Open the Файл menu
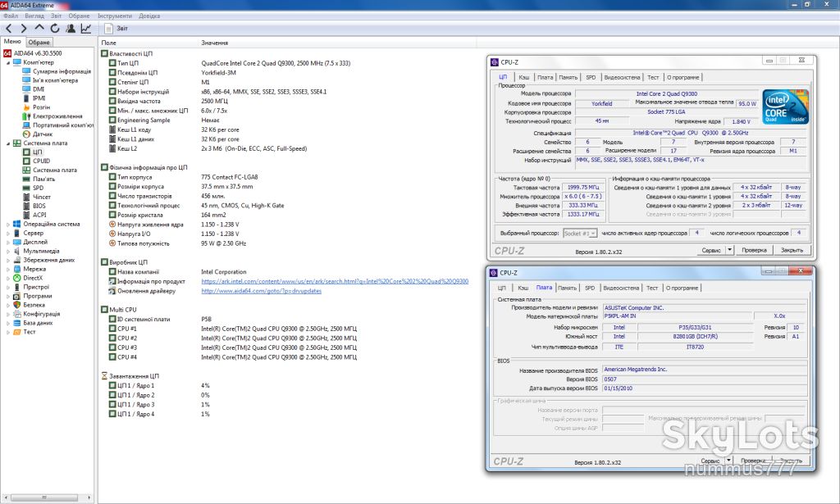This screenshot has width=840, height=504. tap(11, 16)
